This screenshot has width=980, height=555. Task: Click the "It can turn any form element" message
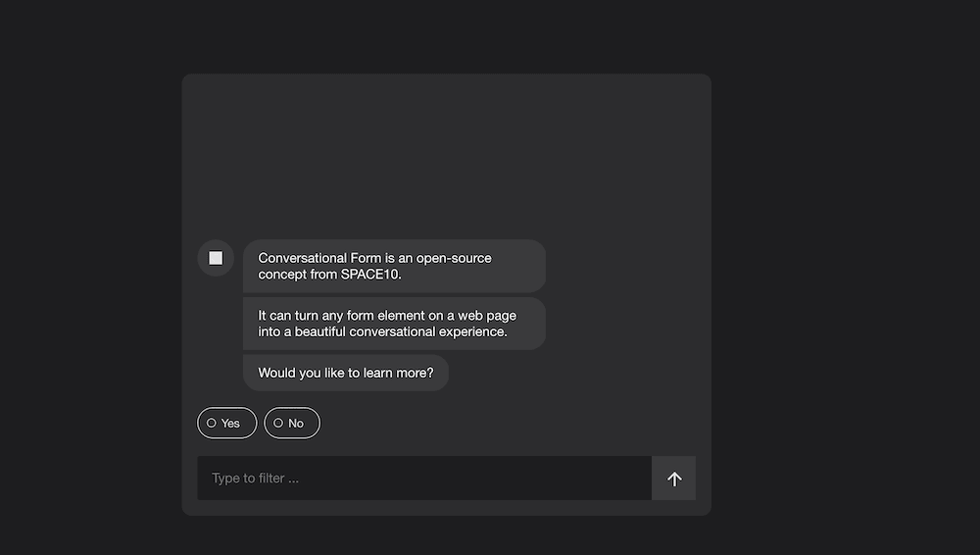tap(394, 324)
